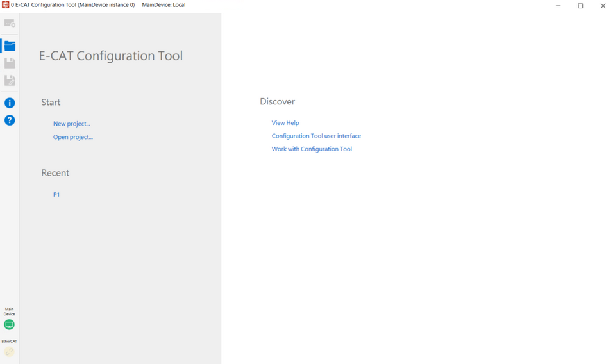Click the MainDevice: Local title bar text

click(x=164, y=5)
